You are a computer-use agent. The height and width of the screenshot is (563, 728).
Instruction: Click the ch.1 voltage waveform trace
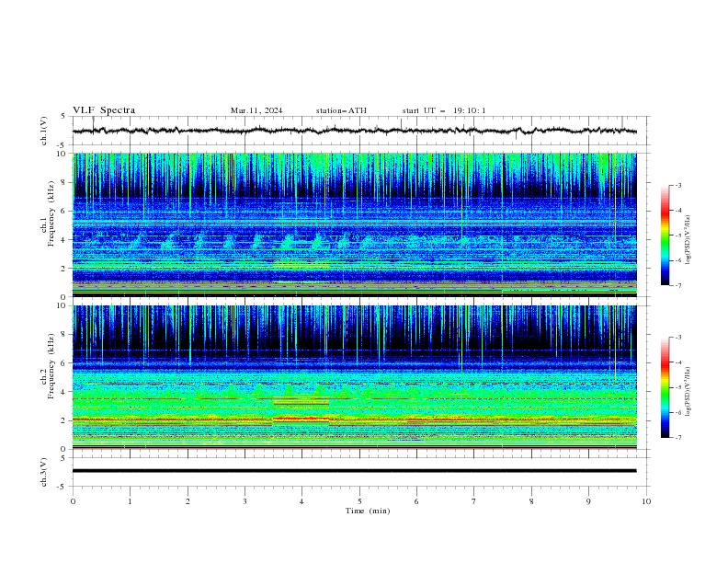[354, 131]
